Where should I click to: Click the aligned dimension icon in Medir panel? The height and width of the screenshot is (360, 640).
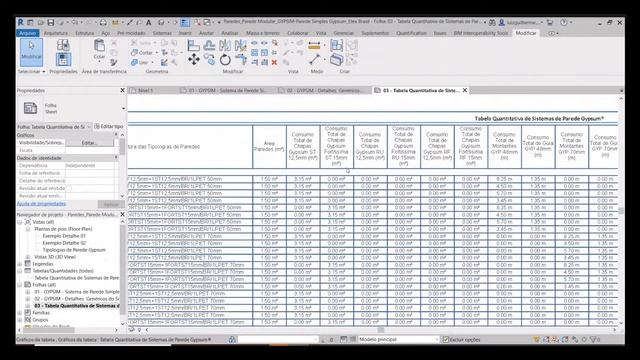pos(314,46)
